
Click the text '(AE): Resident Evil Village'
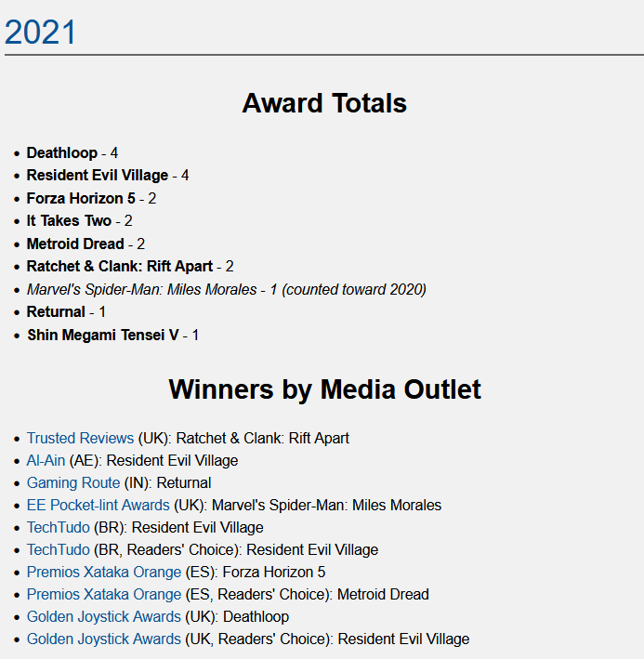tap(153, 461)
